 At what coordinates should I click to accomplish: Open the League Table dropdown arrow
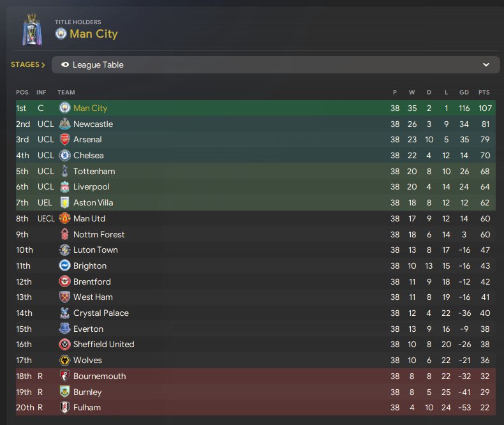(486, 65)
